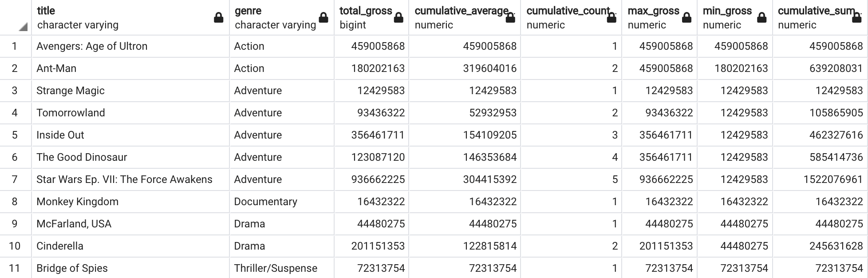Screen dimensions: 868x278
Task: Click lock icon in cumulative_count header
Action: pos(612,18)
